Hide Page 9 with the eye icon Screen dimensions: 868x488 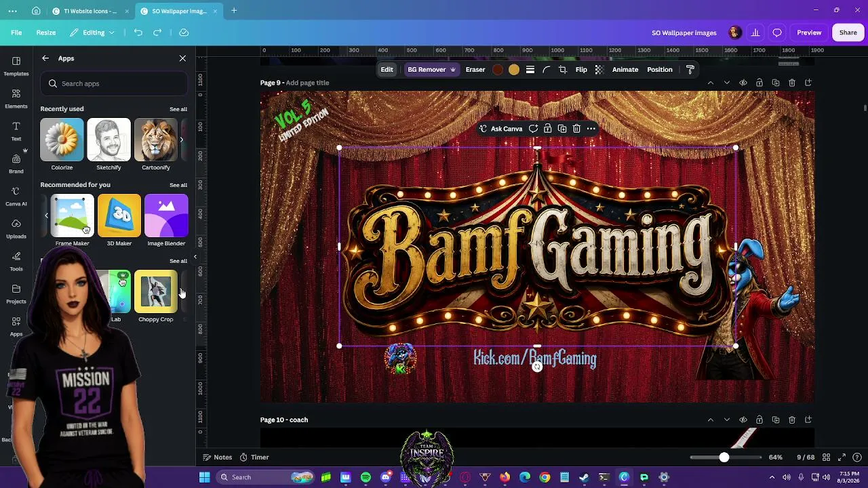point(743,83)
